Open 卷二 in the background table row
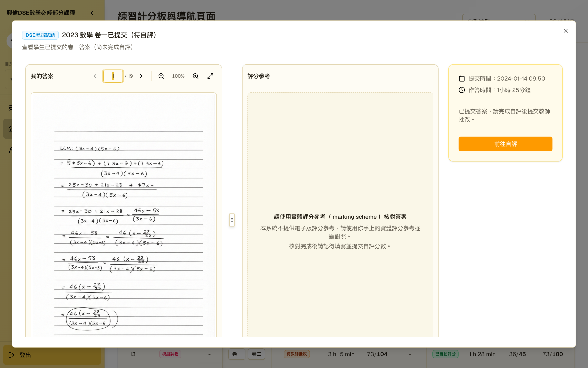This screenshot has height=368, width=588. (x=256, y=354)
